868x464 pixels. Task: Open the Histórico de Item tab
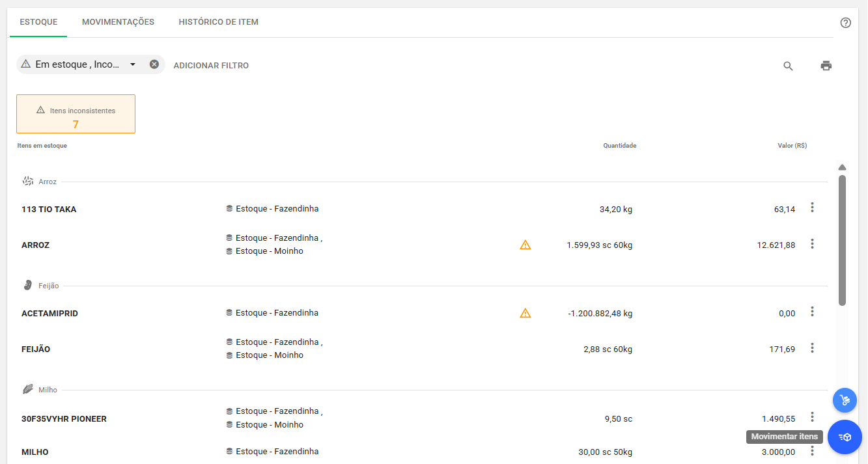pyautogui.click(x=218, y=22)
